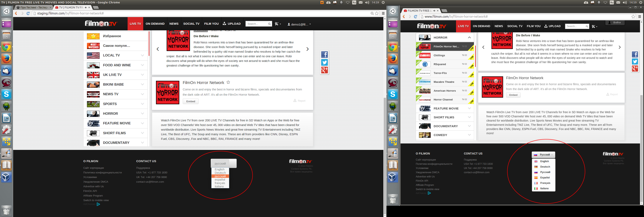Expand LOCAL TV category in staging.filmon.com sidebar
Screen dimensions: 644x217
pyautogui.click(x=142, y=55)
